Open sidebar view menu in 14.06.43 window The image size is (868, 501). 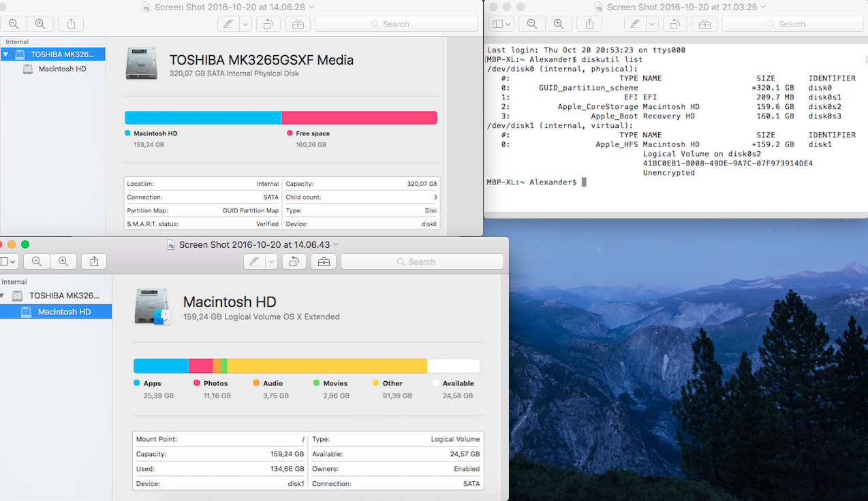[8, 261]
